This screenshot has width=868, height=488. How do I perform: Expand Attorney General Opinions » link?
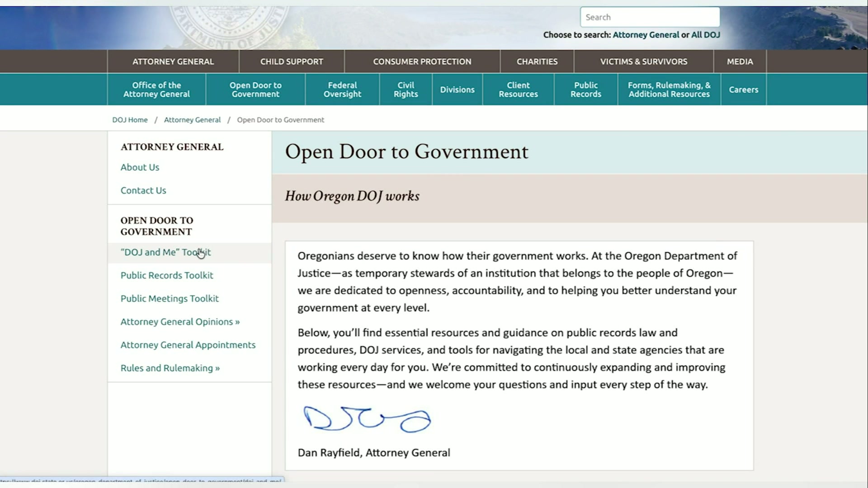pos(180,322)
